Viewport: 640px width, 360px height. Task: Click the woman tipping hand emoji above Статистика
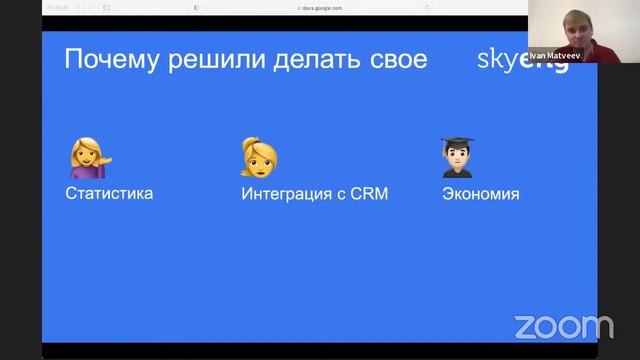coord(90,158)
